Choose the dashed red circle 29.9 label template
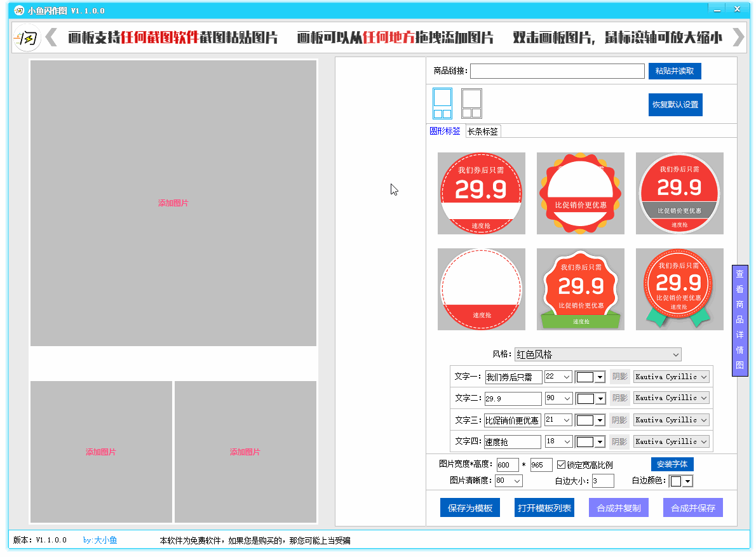 click(481, 193)
